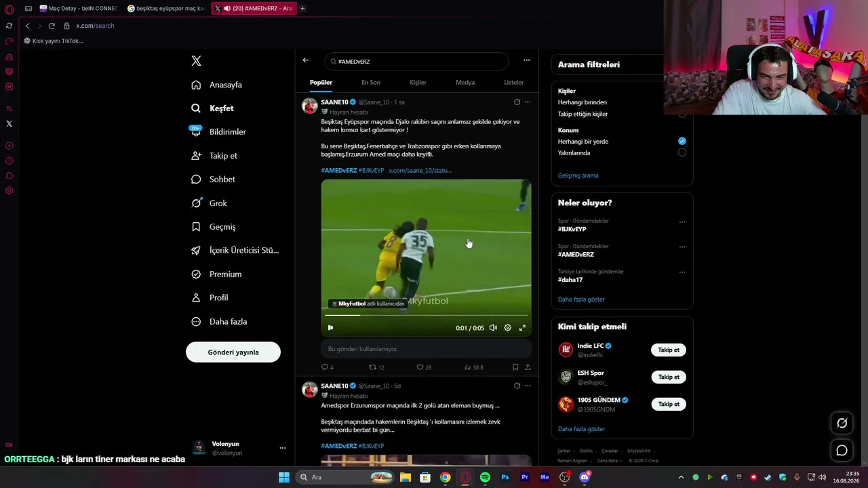Open Gelişmiş arama link

(578, 176)
